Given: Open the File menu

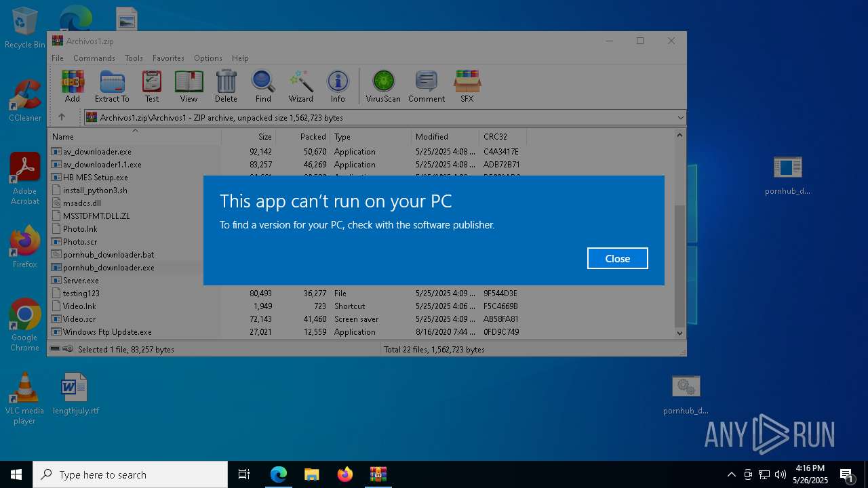Looking at the screenshot, I should tap(58, 58).
